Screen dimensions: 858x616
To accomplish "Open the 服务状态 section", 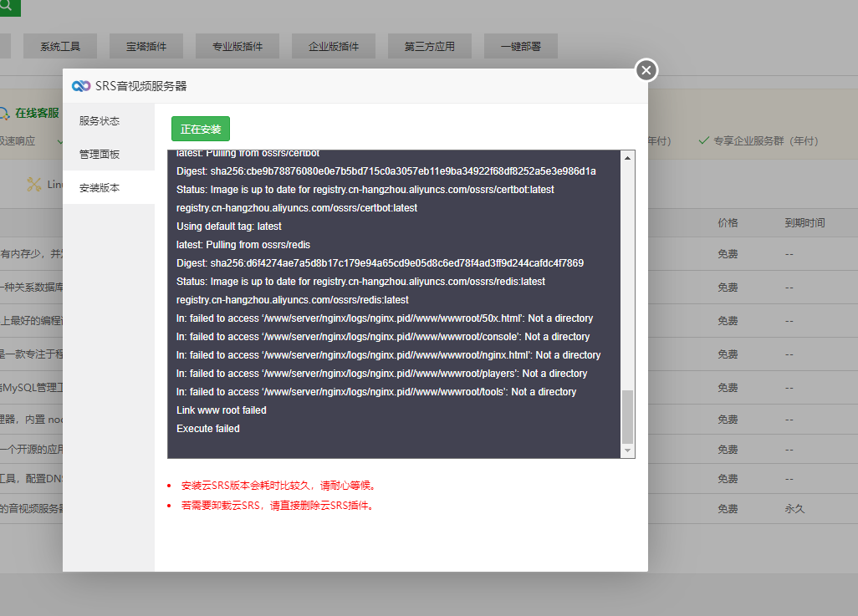I will (x=109, y=121).
